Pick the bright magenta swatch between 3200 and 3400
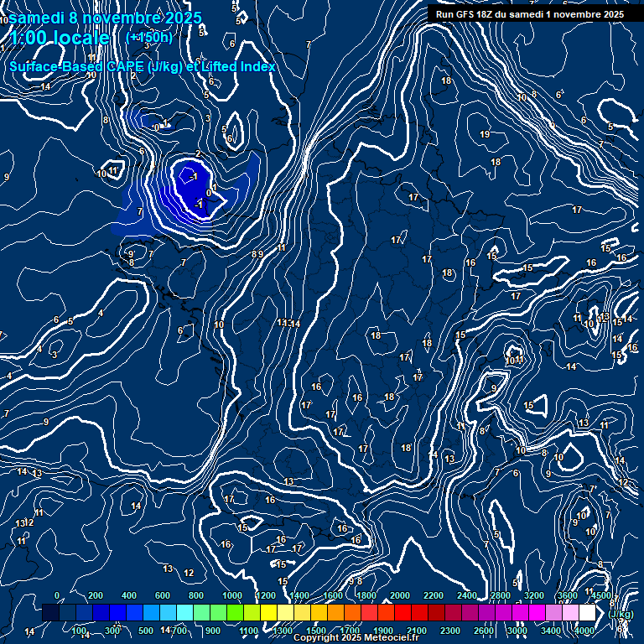Screen dimensions: 644x644 [537, 612]
